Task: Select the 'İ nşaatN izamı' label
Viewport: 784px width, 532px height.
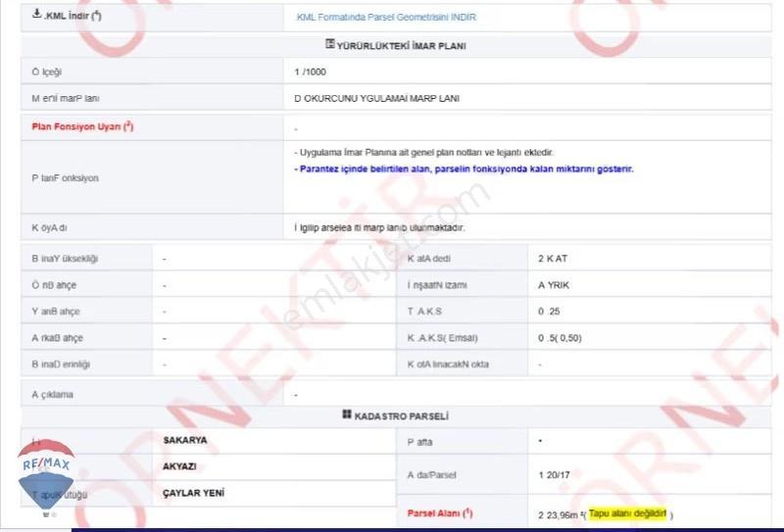Action: tap(437, 285)
